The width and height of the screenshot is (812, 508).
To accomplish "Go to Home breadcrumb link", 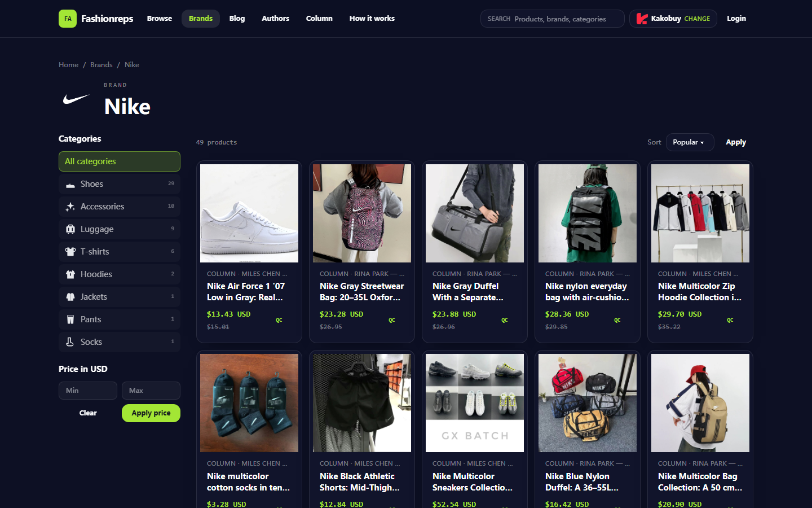I will click(x=69, y=65).
